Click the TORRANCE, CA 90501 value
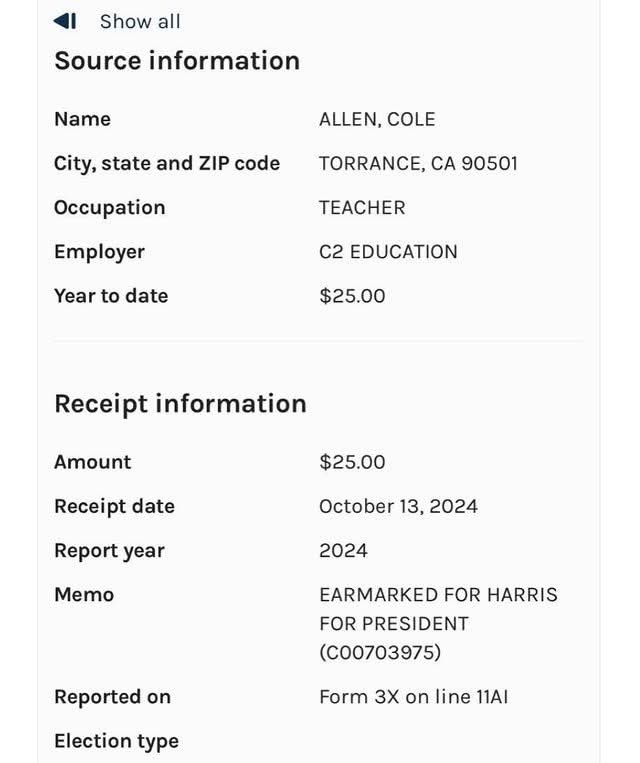The image size is (640, 763). click(x=418, y=163)
